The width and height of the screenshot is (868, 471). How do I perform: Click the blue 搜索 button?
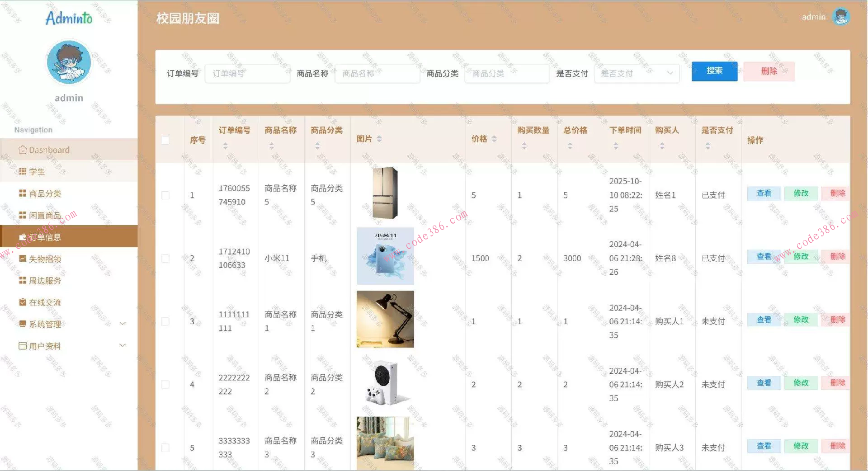(x=714, y=71)
